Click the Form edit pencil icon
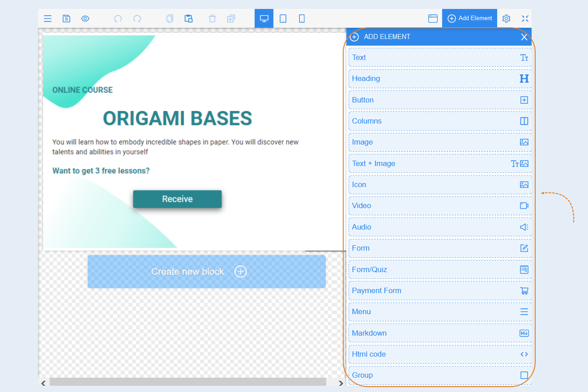 pos(524,248)
